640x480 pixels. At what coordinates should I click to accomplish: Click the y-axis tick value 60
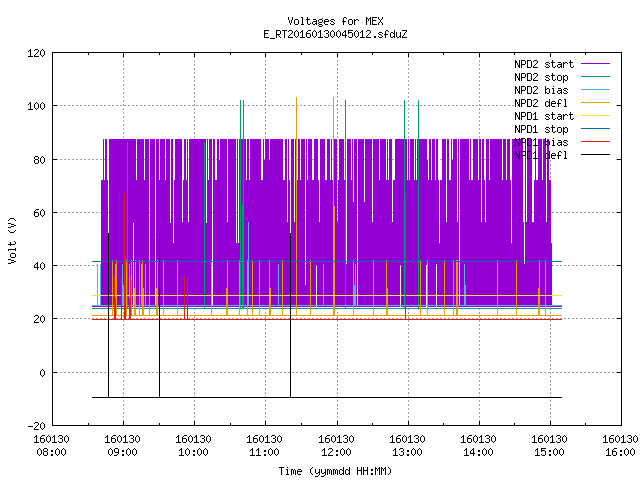39,213
